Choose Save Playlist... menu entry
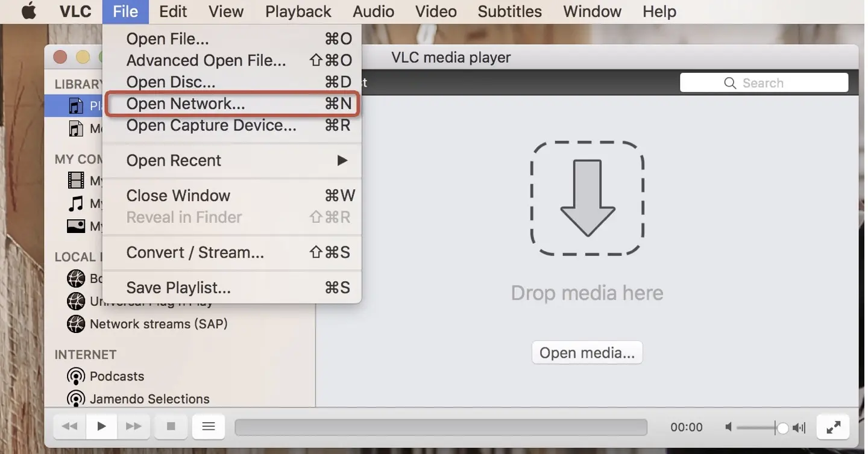Viewport: 868px width, 454px height. pos(232,288)
